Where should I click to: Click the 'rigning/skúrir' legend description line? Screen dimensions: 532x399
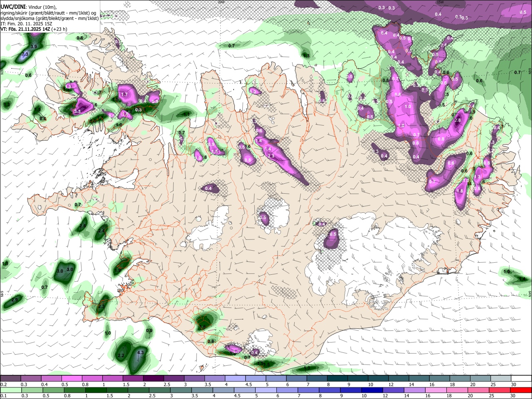[48, 13]
